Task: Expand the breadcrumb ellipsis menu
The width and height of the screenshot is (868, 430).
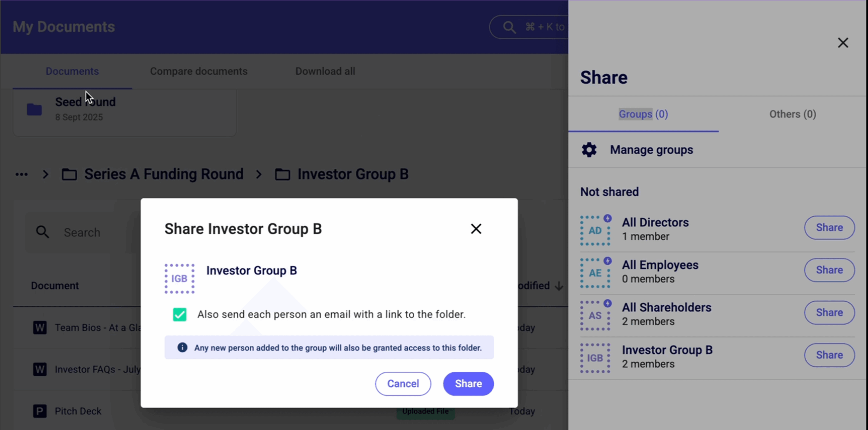Action: pos(21,175)
